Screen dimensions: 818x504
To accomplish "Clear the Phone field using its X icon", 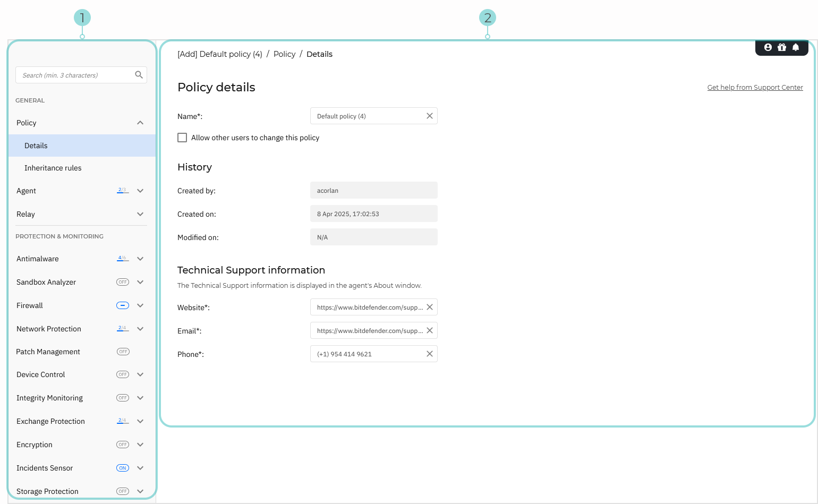I will (430, 354).
